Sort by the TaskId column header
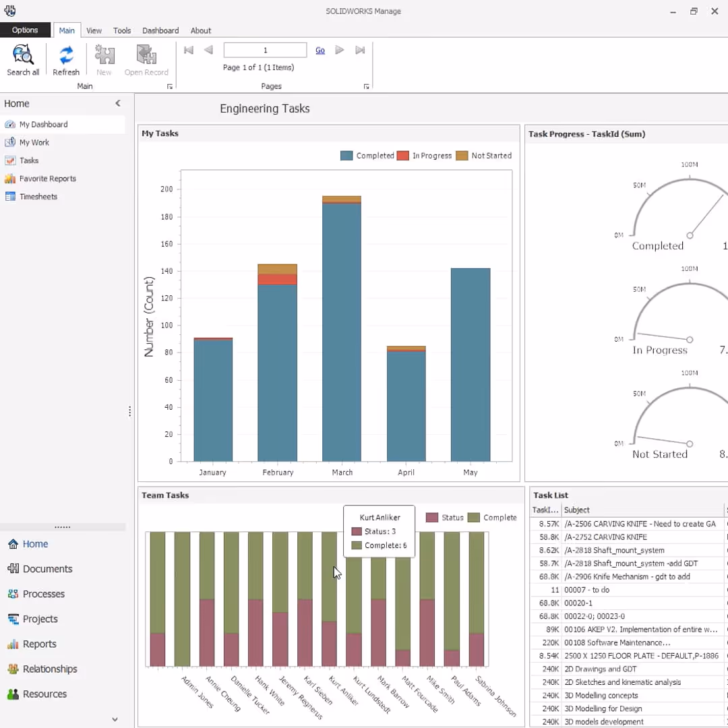Image resolution: width=728 pixels, height=728 pixels. [x=545, y=510]
